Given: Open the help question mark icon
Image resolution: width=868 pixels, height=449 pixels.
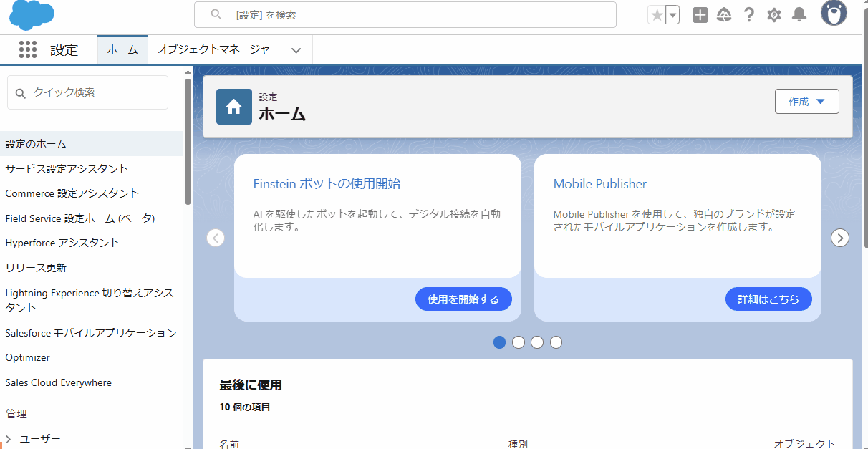Looking at the screenshot, I should coord(749,15).
